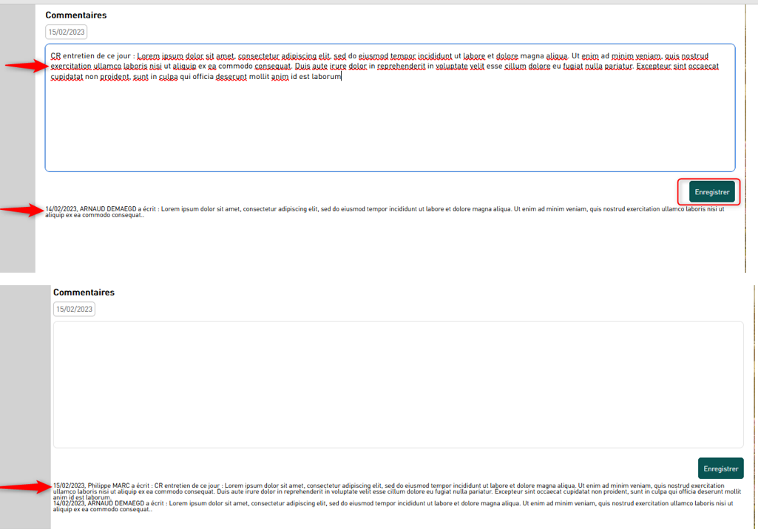Click the red arrow pointing at the typed comment
758x532 pixels.
[x=26, y=66]
